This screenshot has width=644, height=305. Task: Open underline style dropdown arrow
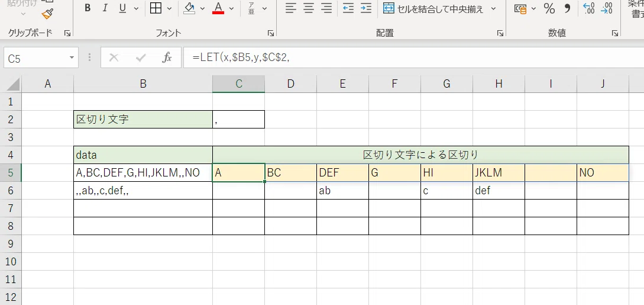[x=135, y=8]
